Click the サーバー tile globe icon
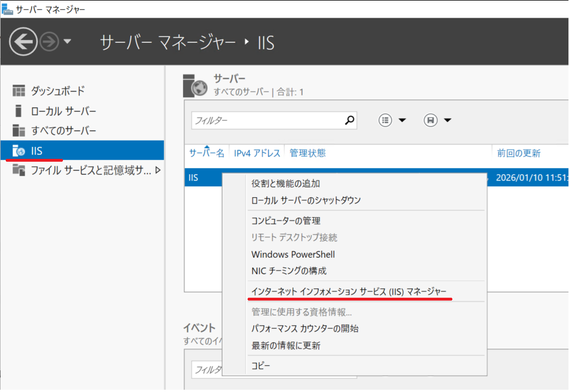 coord(195,86)
